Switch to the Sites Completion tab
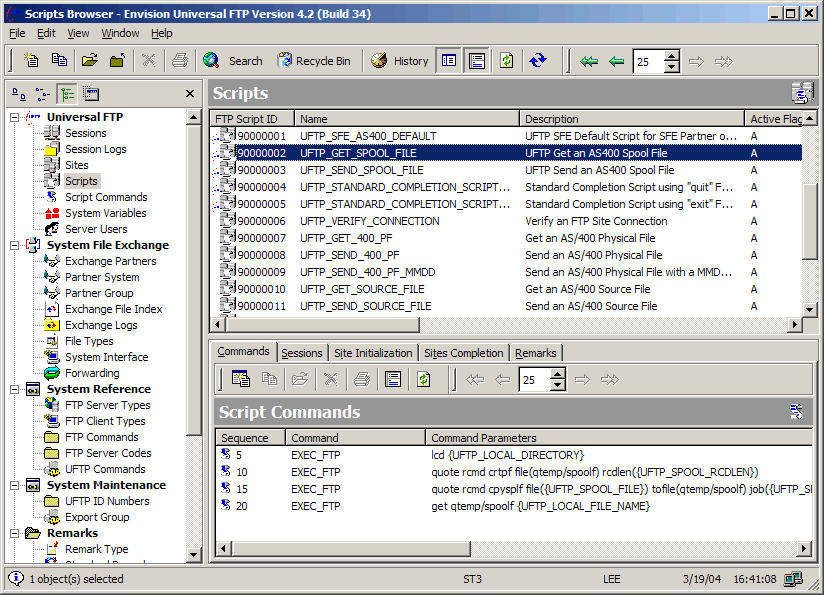This screenshot has height=595, width=824. (464, 353)
